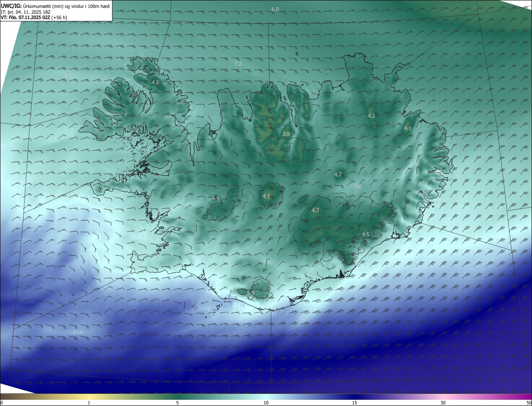Click the 15 tick label on the color scale

tap(355, 403)
